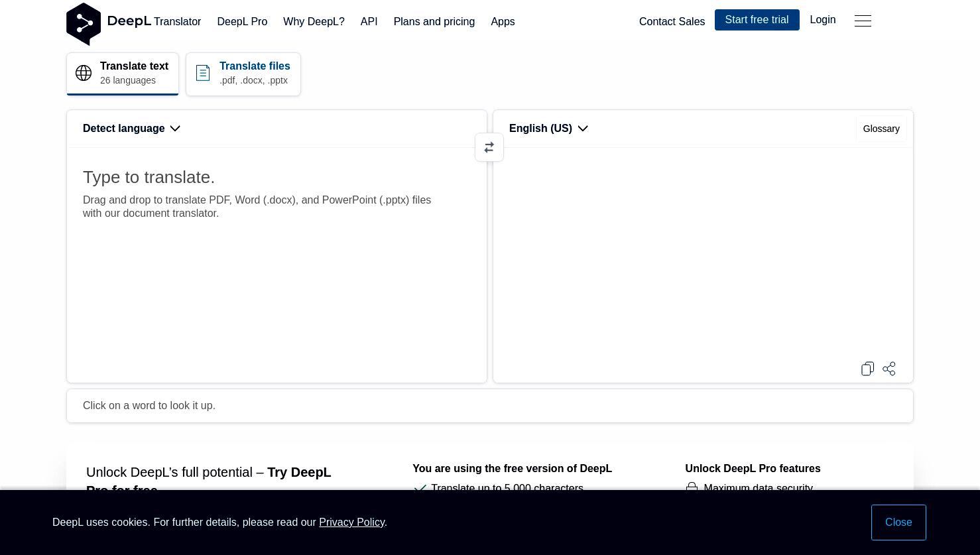Open the Glossary button
The image size is (980, 555).
coord(881,129)
